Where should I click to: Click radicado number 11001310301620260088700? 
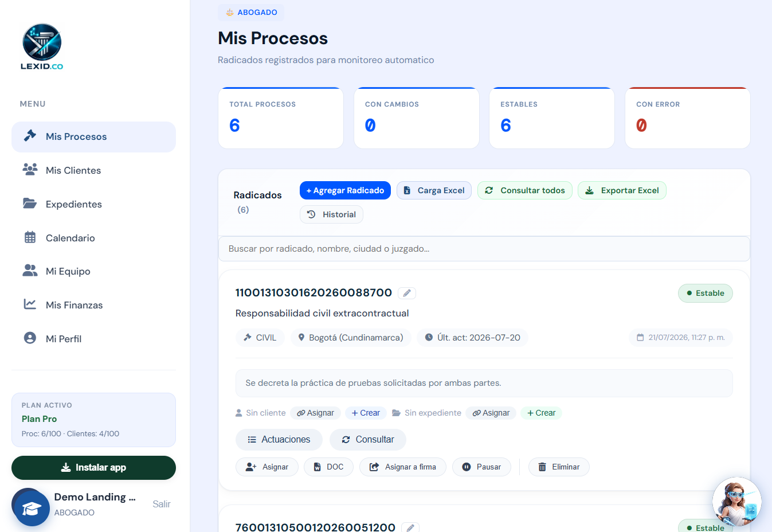(x=313, y=293)
